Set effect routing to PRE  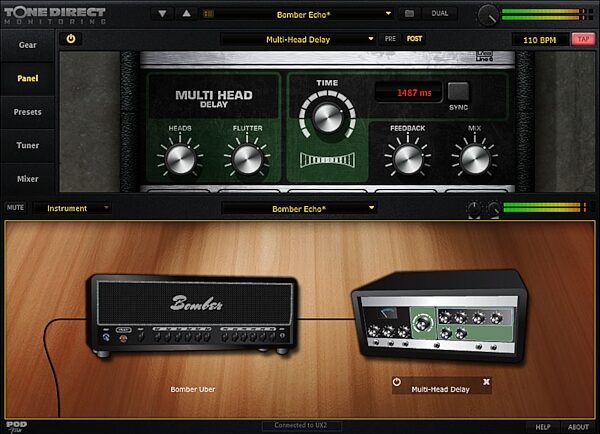tap(390, 39)
